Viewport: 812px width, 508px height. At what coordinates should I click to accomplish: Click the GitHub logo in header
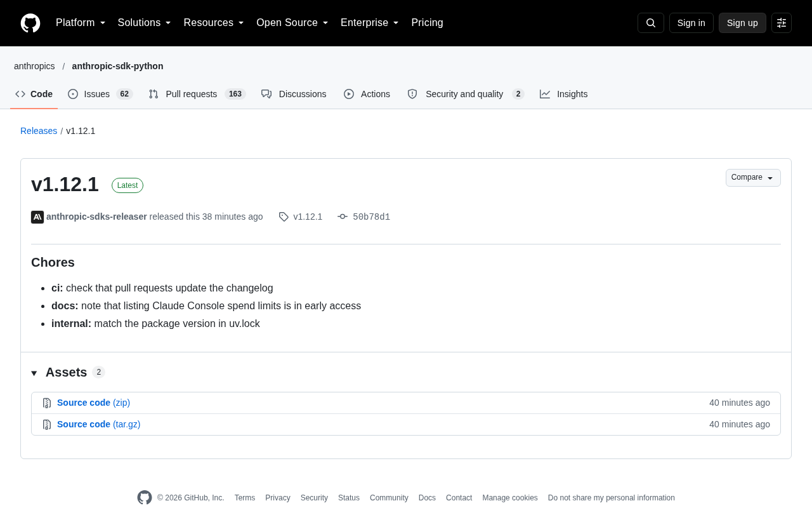(x=30, y=23)
